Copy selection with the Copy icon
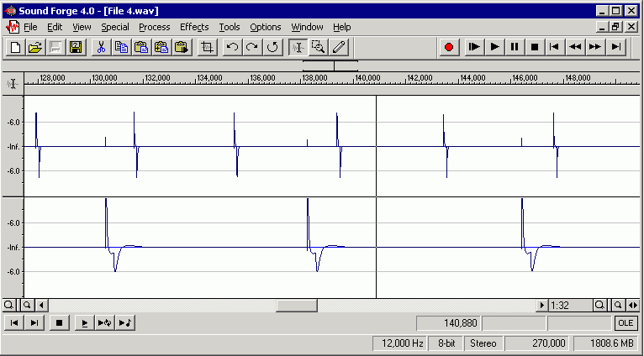The image size is (644, 356). [121, 47]
